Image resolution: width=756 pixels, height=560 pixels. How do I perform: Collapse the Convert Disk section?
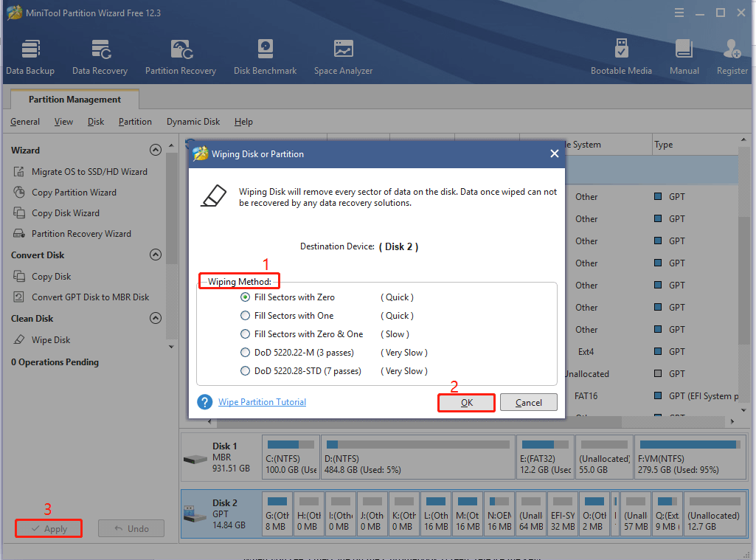click(x=155, y=255)
